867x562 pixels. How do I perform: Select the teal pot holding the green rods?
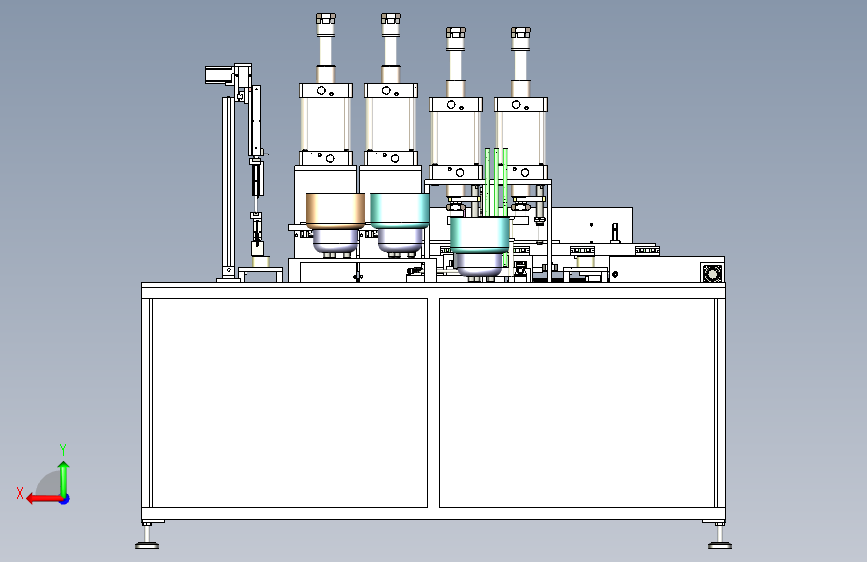point(479,235)
